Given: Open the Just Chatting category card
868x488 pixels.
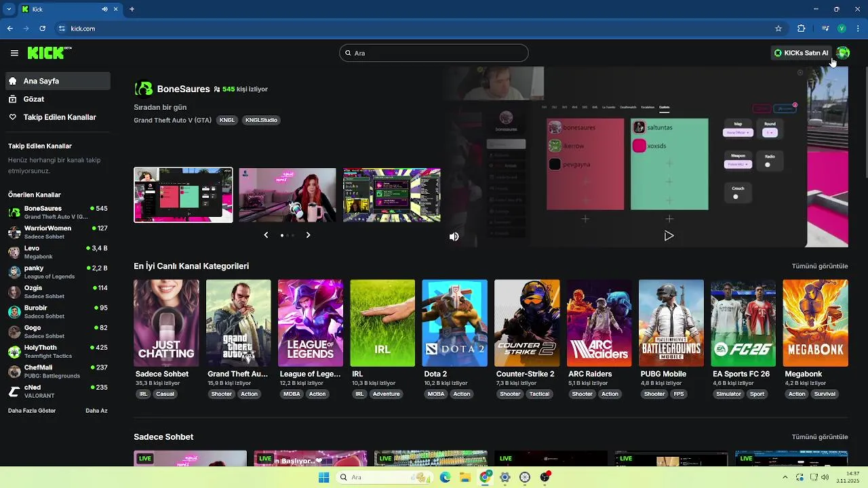Looking at the screenshot, I should (x=166, y=323).
